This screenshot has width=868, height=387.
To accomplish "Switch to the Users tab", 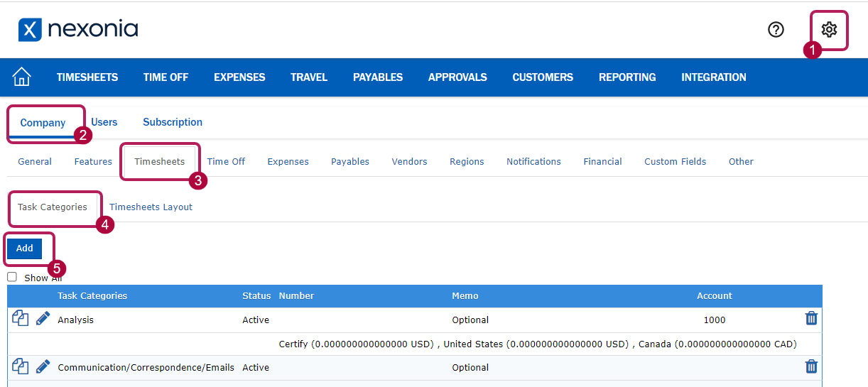I will pyautogui.click(x=104, y=122).
